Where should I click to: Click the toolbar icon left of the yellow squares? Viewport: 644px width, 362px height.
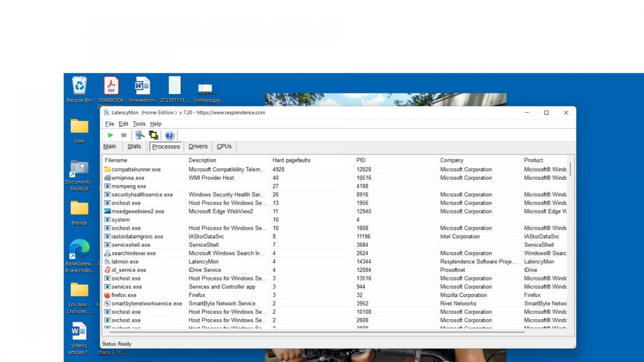pyautogui.click(x=140, y=135)
